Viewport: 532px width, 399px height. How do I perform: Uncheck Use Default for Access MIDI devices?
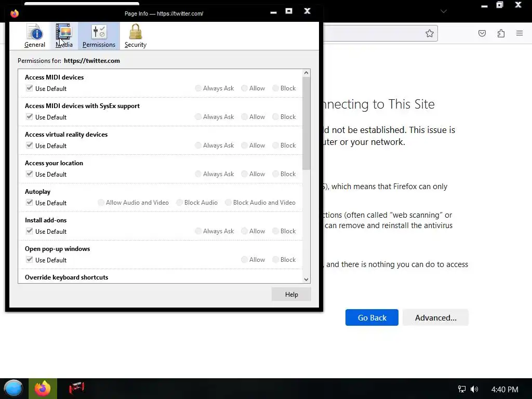(30, 88)
